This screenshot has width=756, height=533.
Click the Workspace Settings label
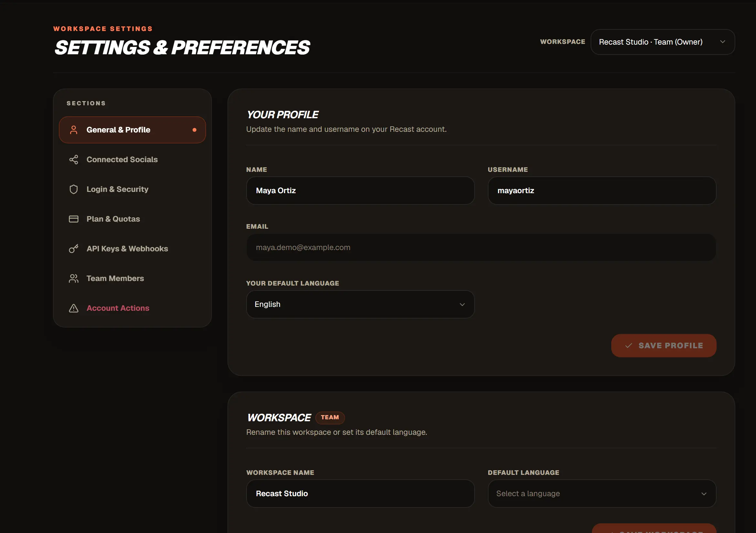(103, 29)
